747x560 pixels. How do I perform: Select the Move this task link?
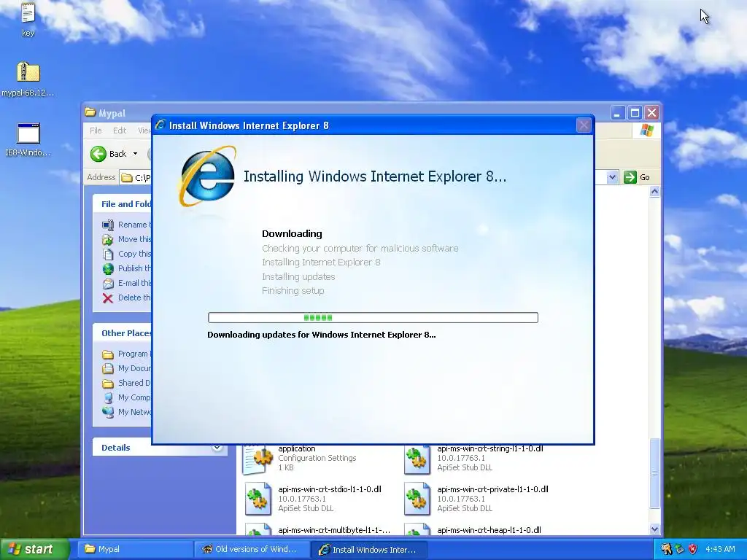134,239
